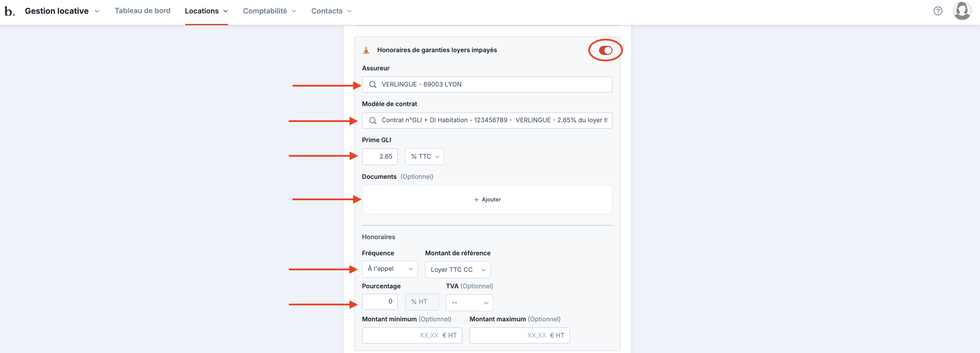Viewport: 980px width, 353px height.
Task: Click the Honoraires de garanties section icon
Action: (x=366, y=50)
